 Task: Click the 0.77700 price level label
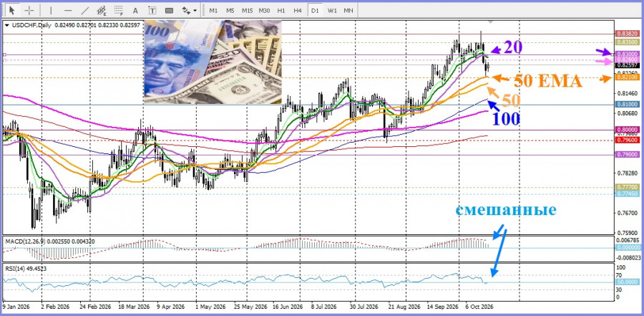[x=626, y=187]
